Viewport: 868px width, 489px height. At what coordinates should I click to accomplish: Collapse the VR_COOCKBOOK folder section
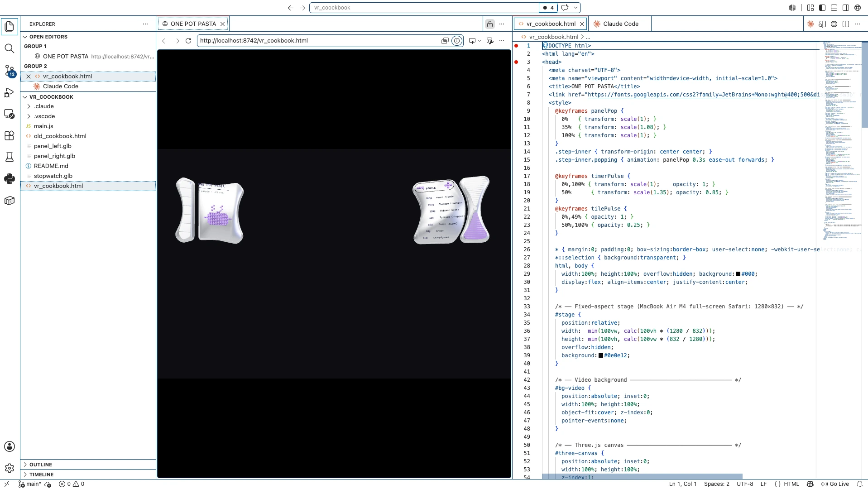click(88, 97)
